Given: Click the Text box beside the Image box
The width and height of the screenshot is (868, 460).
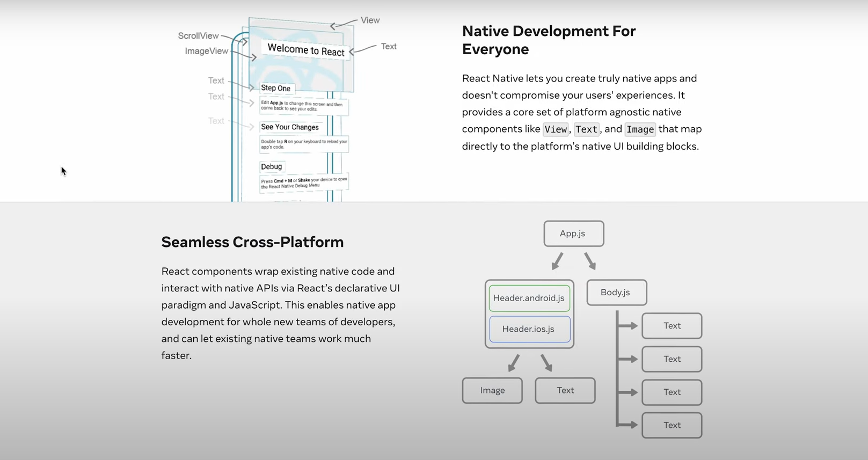Looking at the screenshot, I should pos(565,390).
